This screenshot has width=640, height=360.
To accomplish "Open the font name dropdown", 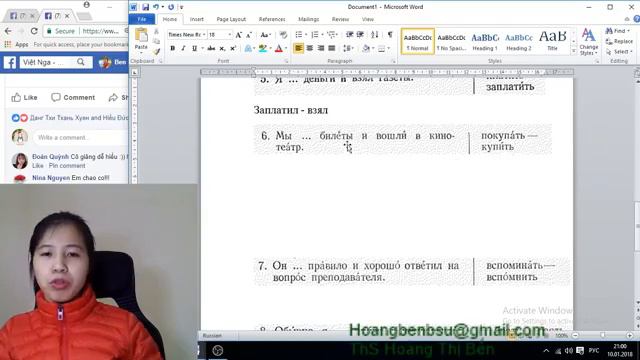I will point(204,35).
